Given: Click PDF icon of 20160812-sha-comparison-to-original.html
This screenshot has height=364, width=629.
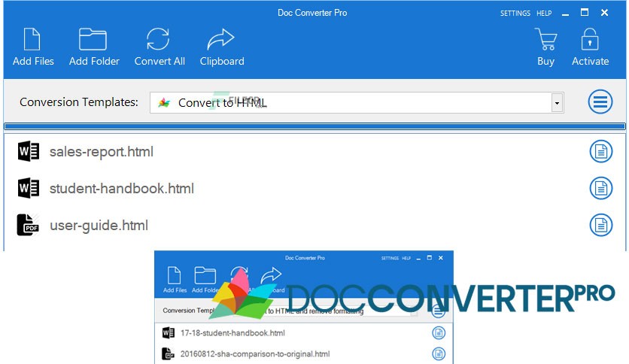Looking at the screenshot, I should coord(168,353).
